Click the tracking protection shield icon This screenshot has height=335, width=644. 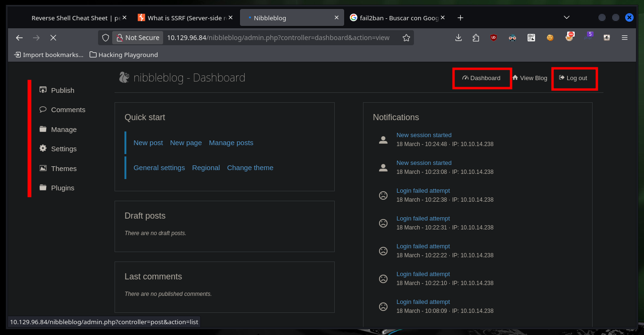[106, 38]
